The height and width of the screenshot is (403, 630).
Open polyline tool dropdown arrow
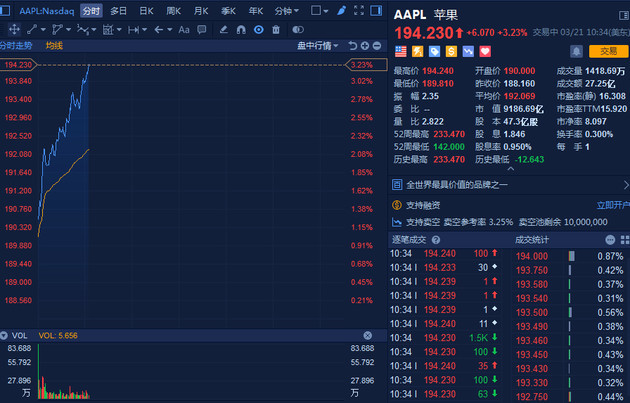68,30
